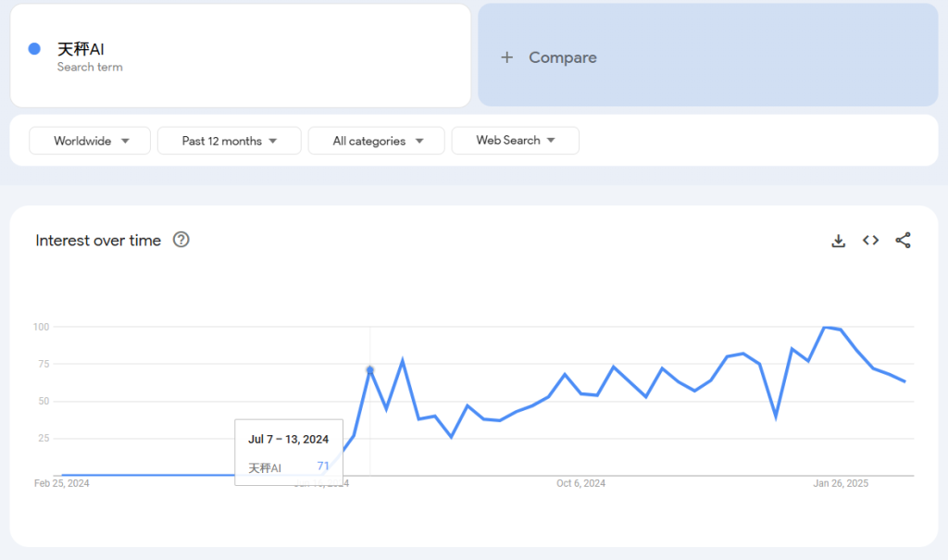Click the value 71 in the tooltip

point(323,467)
